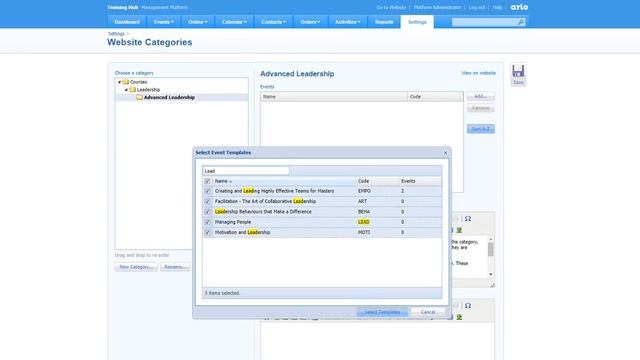Open the Events dropdown menu
640x360 pixels.
point(164,22)
